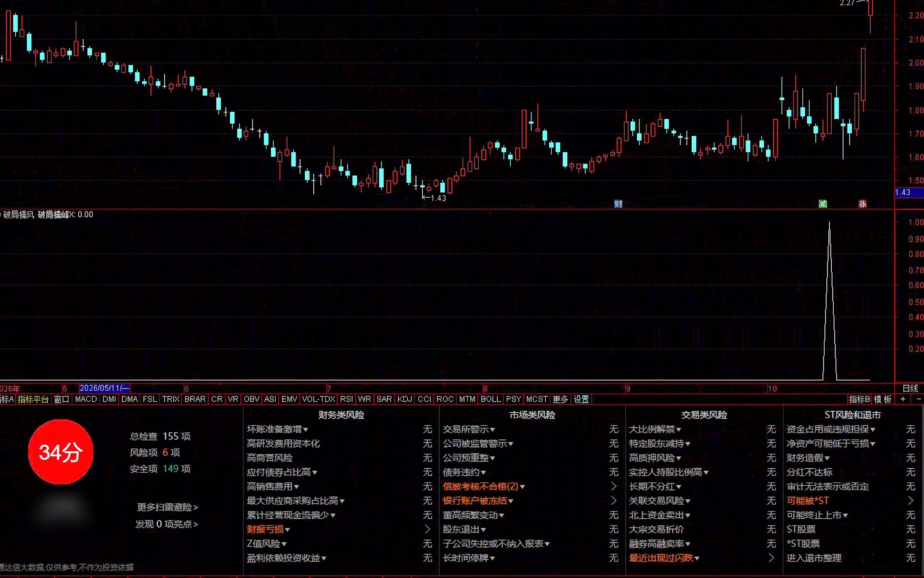
Task: Click the 财 financial marker on chart
Action: click(618, 204)
